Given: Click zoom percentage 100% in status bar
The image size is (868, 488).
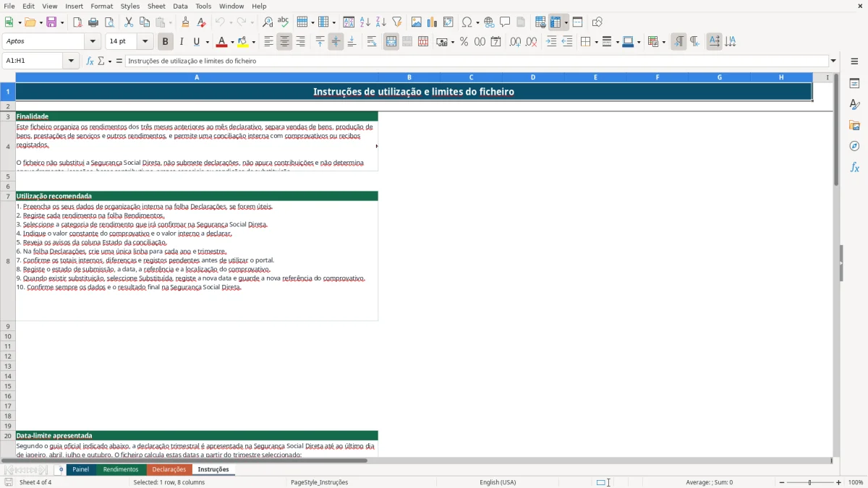Looking at the screenshot, I should point(856,482).
